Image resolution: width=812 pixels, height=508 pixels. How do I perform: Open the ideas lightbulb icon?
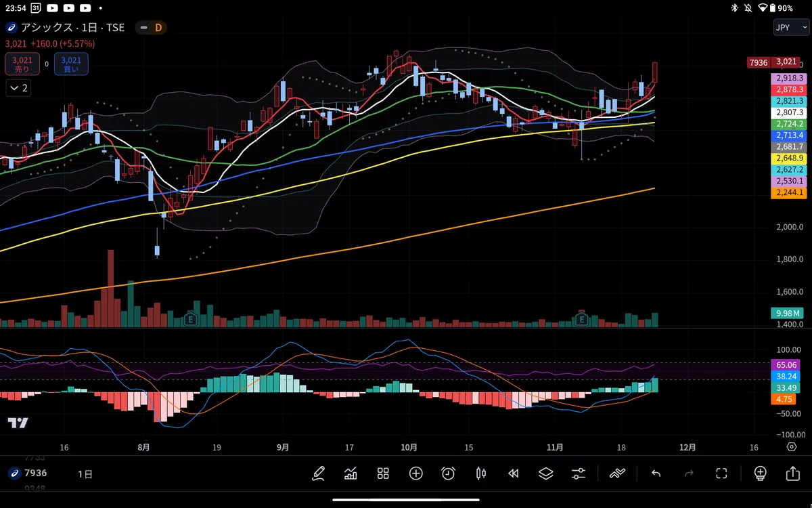760,473
